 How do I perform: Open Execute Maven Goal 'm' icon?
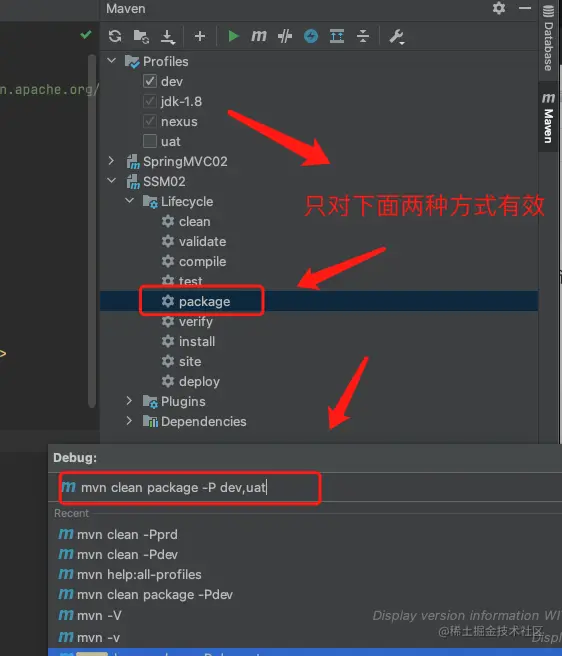click(x=259, y=36)
